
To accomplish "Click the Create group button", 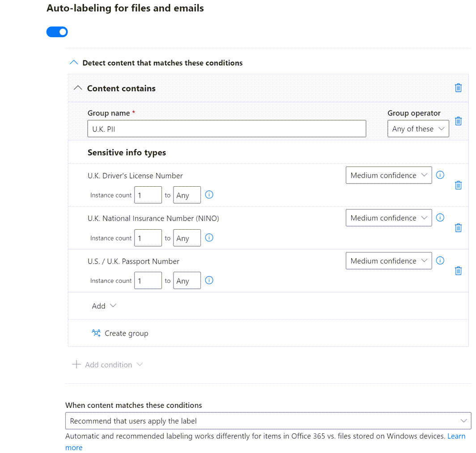I will point(120,333).
